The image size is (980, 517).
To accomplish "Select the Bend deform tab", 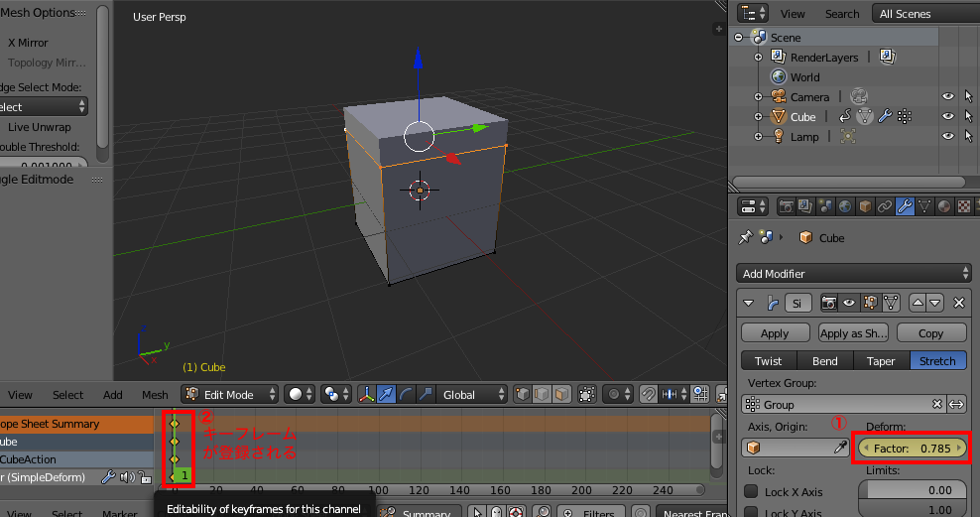I will 824,361.
